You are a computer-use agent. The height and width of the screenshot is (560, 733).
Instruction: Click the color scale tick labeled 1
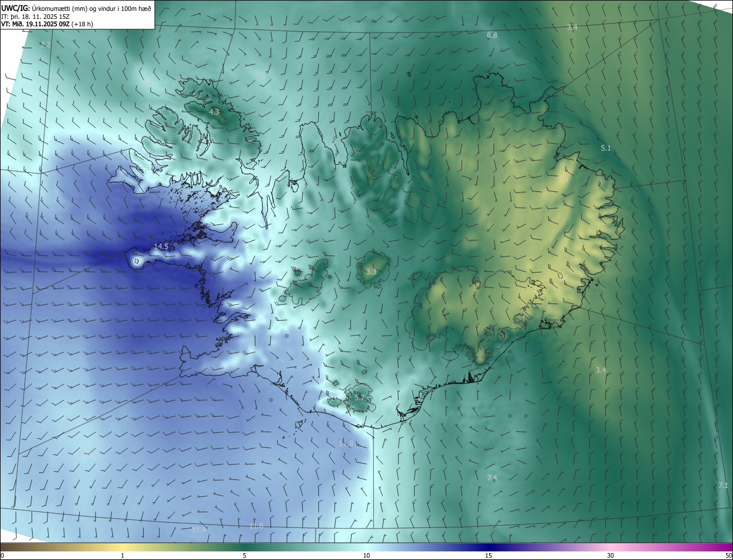pyautogui.click(x=123, y=555)
